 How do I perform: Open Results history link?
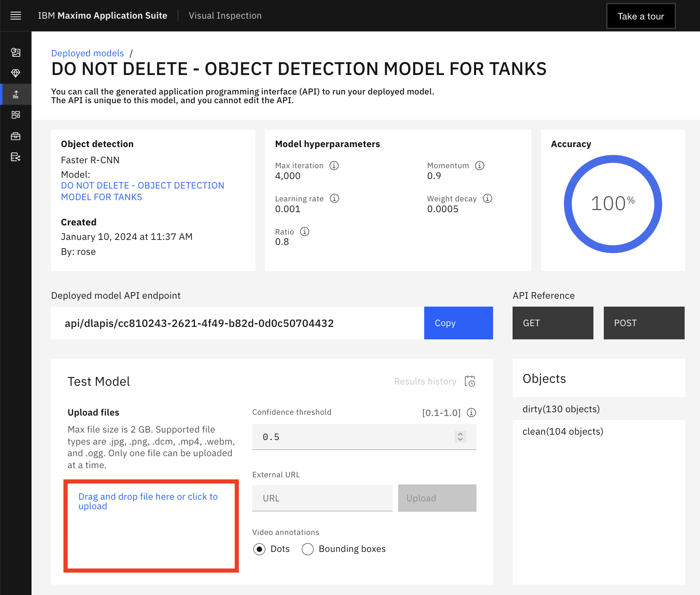pos(425,382)
